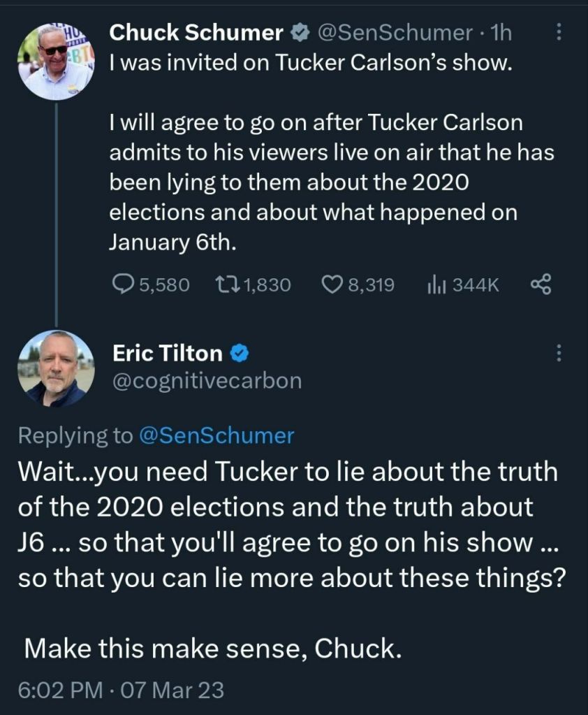This screenshot has height=715, width=588.
Task: Open three-dot menu on Eric Tilton's reply
Action: (x=558, y=354)
